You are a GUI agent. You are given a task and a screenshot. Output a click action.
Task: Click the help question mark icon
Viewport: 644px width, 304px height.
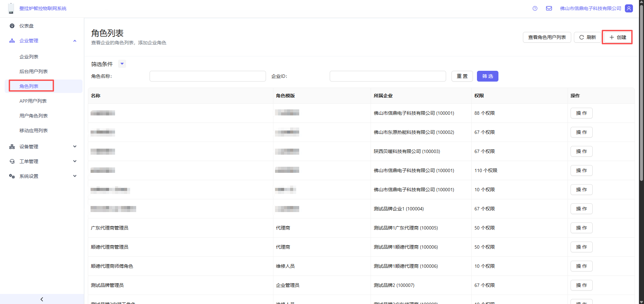(535, 8)
